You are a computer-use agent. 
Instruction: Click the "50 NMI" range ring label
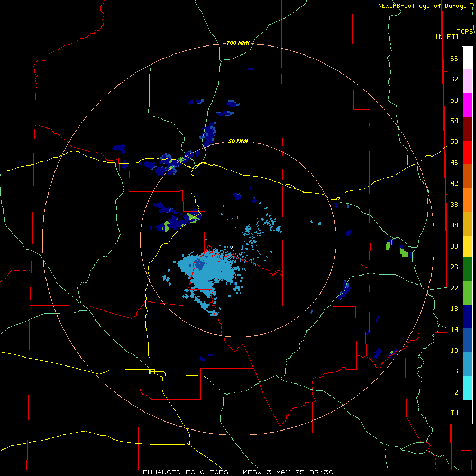[x=238, y=141]
